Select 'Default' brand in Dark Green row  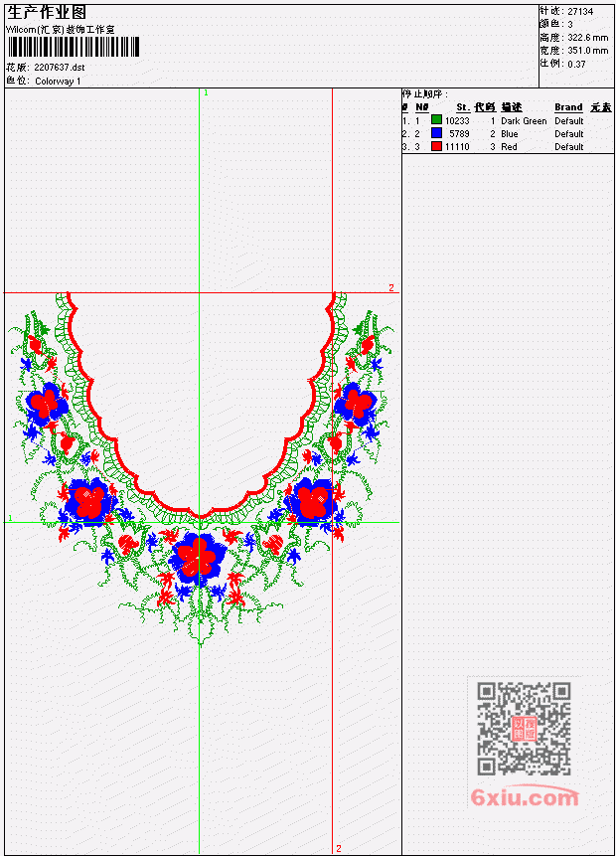(x=569, y=120)
